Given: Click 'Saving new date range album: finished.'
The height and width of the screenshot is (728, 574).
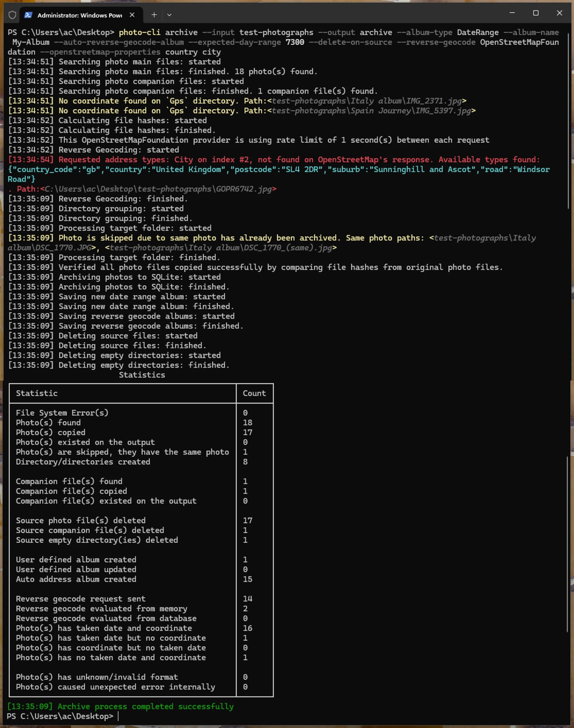Looking at the screenshot, I should pyautogui.click(x=121, y=306).
